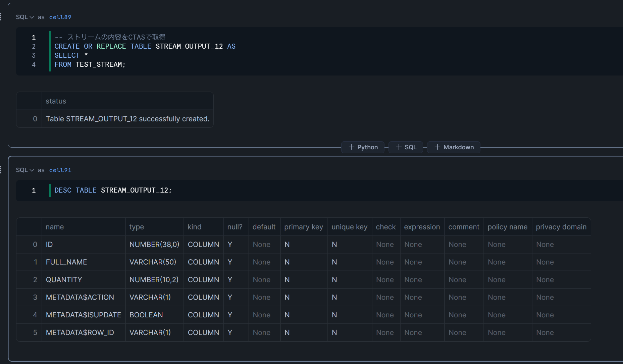Screen dimensions: 623x364
Task: Select the 'QUANTITY' name cell
Action: coord(84,280)
